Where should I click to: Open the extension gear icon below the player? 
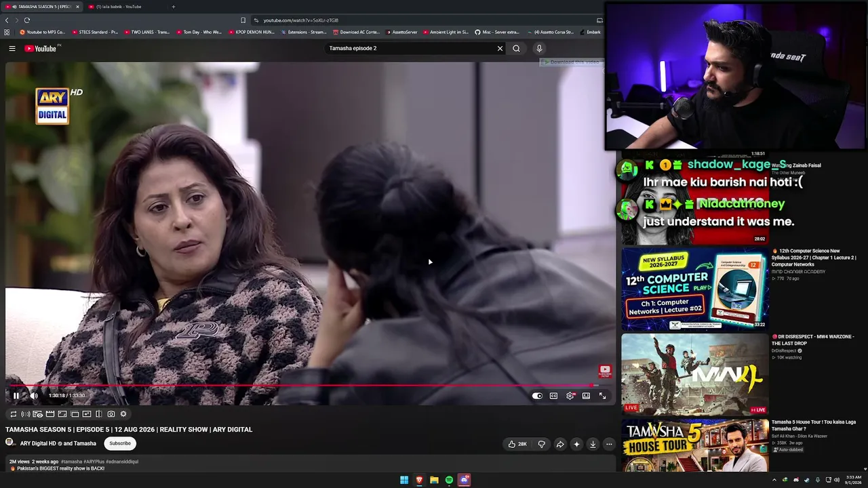[x=123, y=414]
